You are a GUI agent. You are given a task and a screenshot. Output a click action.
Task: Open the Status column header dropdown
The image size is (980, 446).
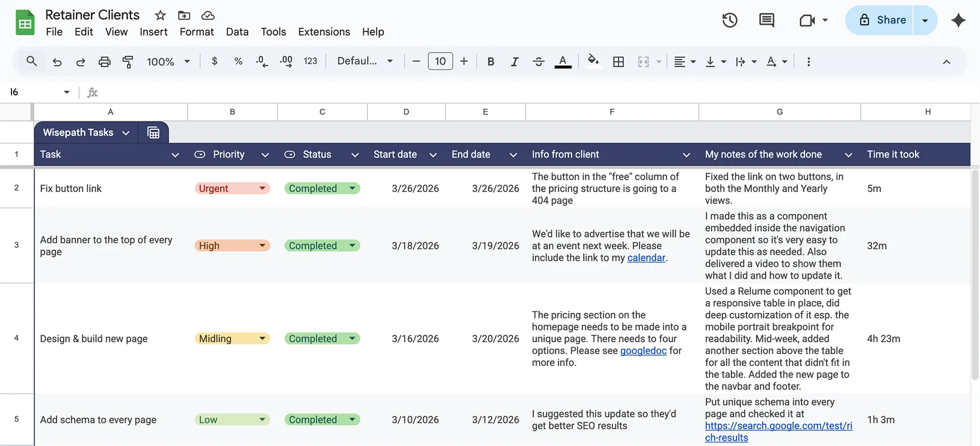point(355,155)
